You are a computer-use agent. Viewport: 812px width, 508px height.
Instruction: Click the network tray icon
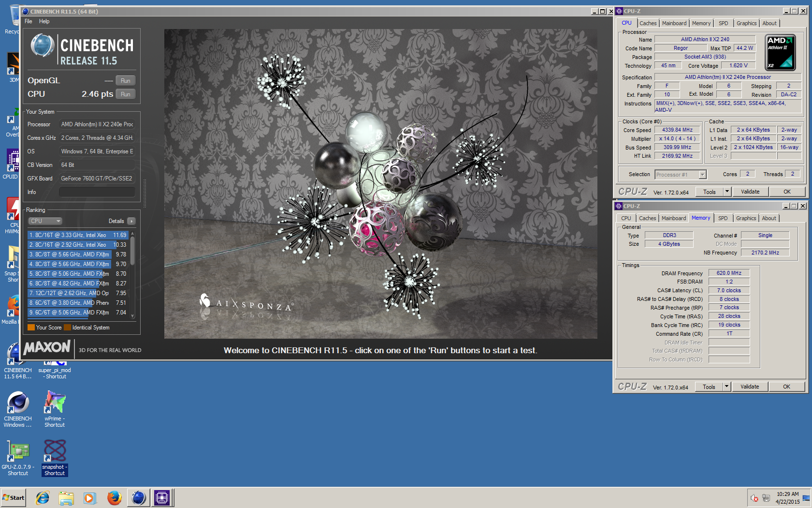766,498
